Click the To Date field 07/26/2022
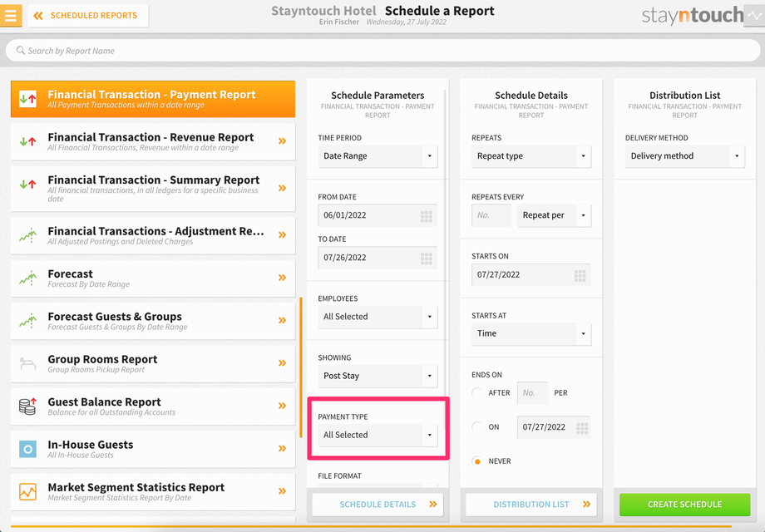Viewport: 765px width, 532px height. 378,258
